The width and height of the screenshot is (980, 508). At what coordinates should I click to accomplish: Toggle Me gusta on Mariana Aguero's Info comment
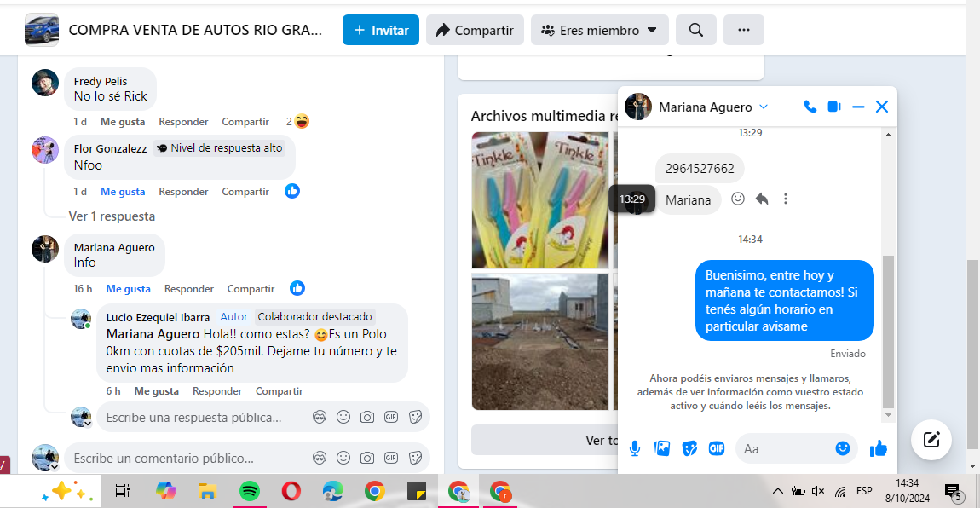coord(128,289)
